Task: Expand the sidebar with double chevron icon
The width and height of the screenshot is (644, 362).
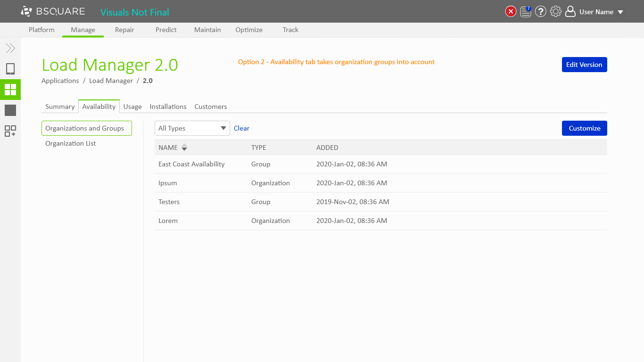Action: coord(10,48)
